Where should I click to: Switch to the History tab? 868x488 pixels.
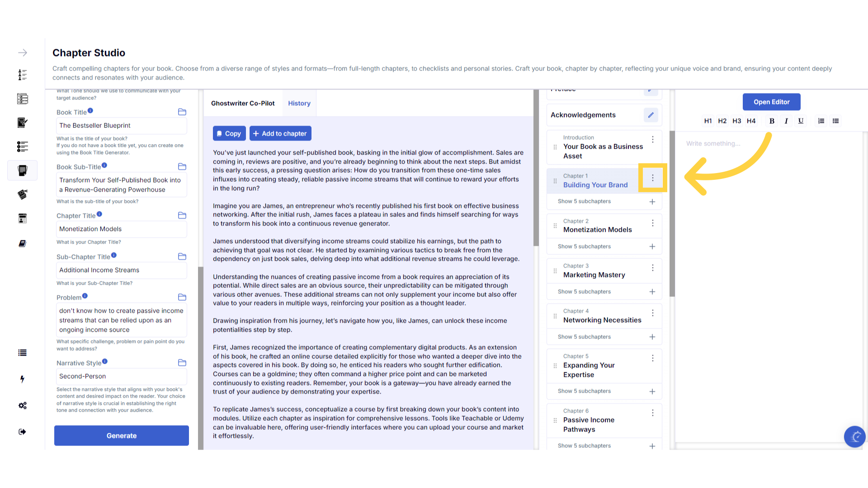pyautogui.click(x=299, y=103)
